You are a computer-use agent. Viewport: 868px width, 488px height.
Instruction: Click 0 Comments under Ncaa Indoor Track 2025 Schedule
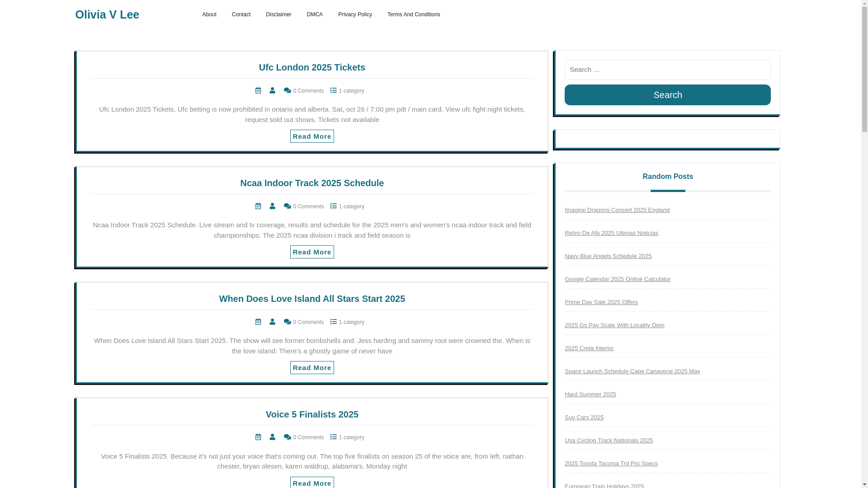[x=308, y=206]
